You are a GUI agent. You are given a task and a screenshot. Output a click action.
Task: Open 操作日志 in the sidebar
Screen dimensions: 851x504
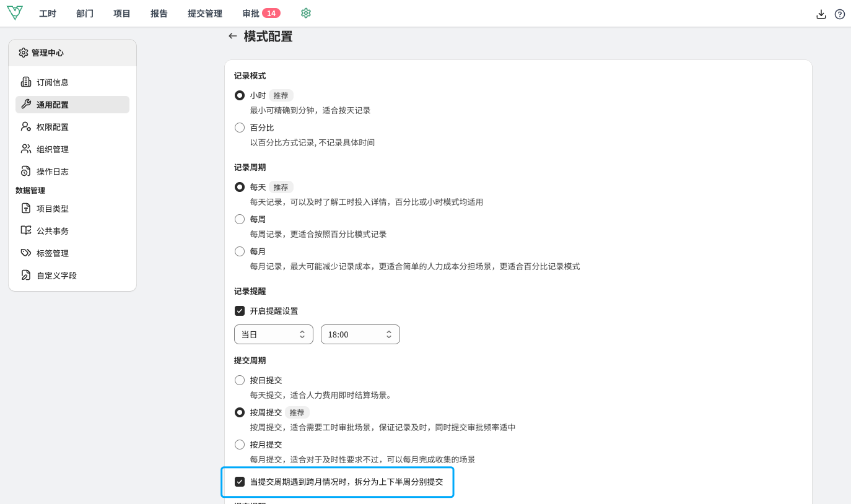coord(52,172)
